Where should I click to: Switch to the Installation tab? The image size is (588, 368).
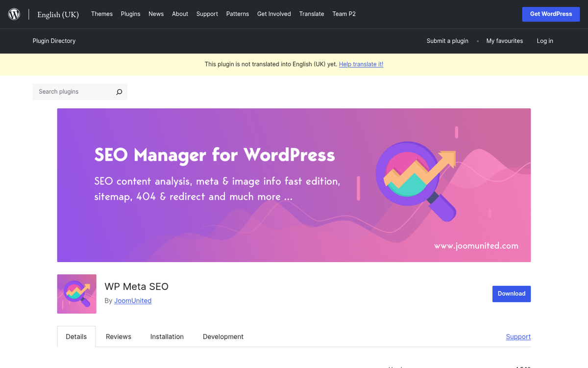[167, 337]
